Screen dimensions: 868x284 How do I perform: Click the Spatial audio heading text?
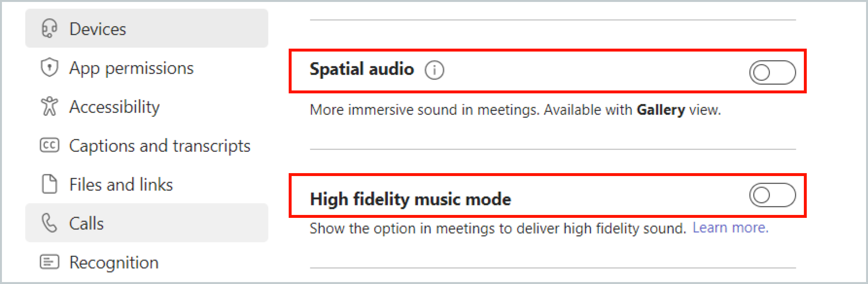tap(362, 70)
